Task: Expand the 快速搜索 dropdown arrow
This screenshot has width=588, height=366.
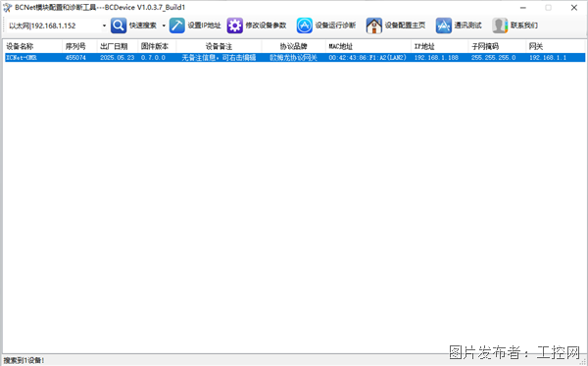Action: [164, 26]
